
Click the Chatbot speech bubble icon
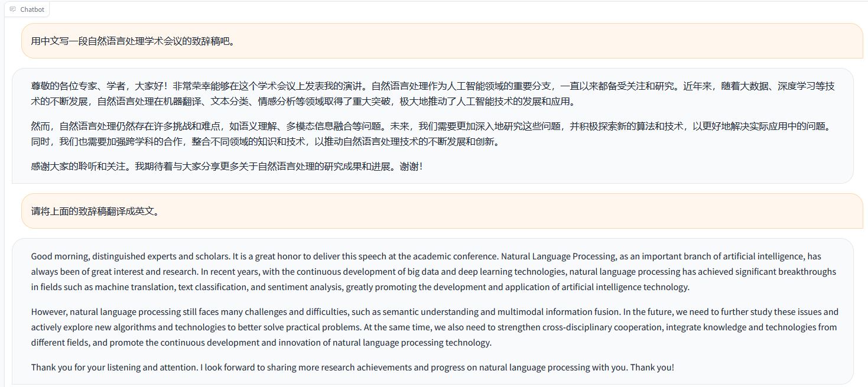tap(13, 9)
